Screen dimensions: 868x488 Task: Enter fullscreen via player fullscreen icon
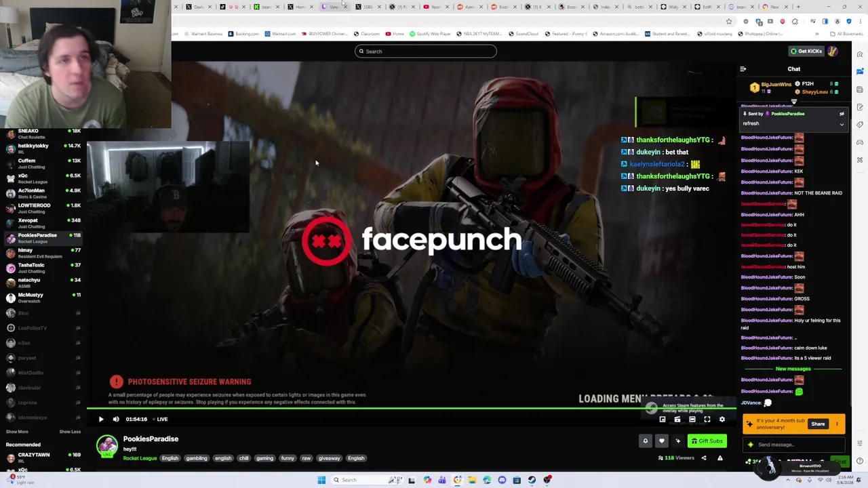click(x=707, y=420)
